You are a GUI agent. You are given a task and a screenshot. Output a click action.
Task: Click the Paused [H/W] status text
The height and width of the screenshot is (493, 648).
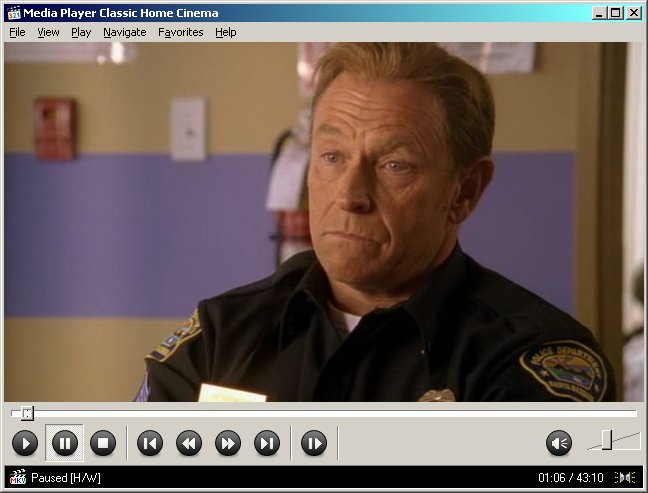66,478
